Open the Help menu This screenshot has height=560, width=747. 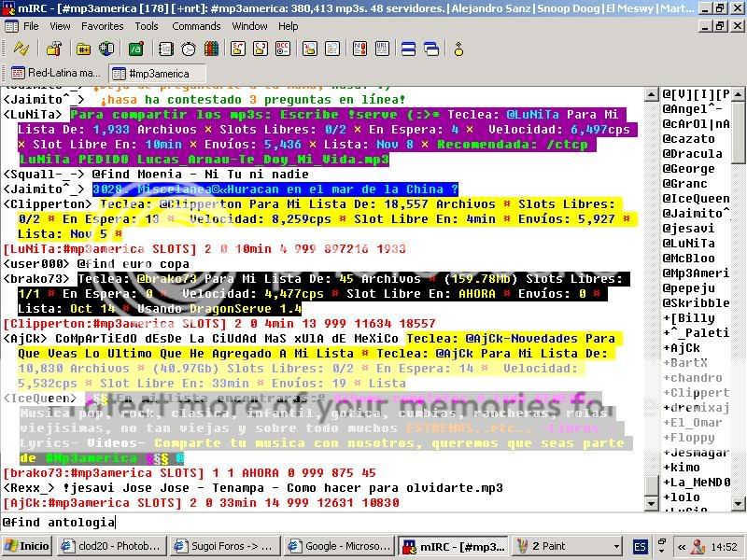pos(289,26)
